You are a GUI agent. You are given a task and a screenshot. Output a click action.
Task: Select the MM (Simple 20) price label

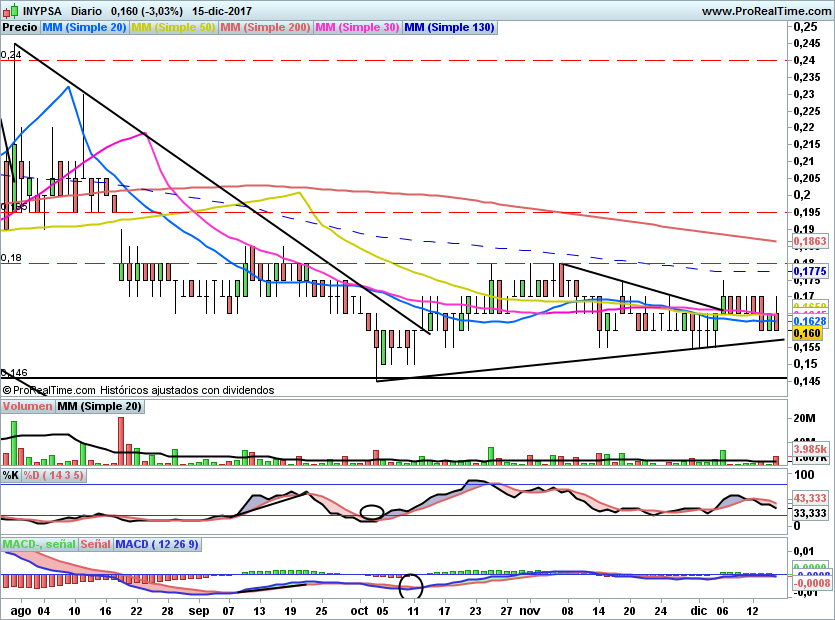[84, 27]
